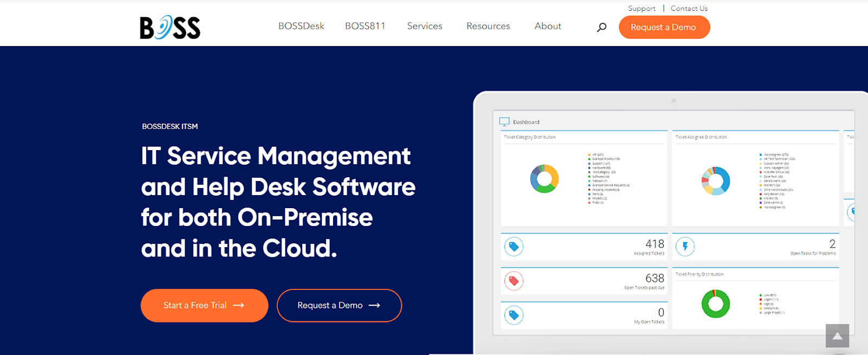This screenshot has height=355, width=868.
Task: Click the scroll-to-top arrow button
Action: [837, 336]
